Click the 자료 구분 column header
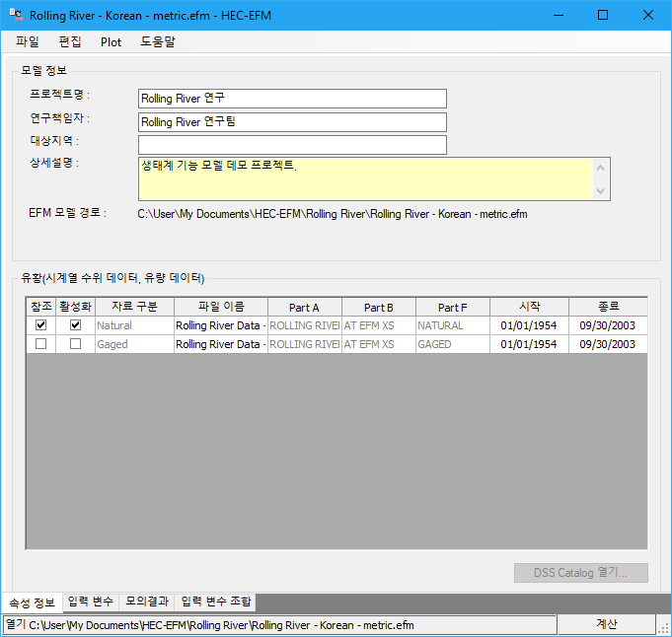Image resolution: width=672 pixels, height=637 pixels. (134, 307)
